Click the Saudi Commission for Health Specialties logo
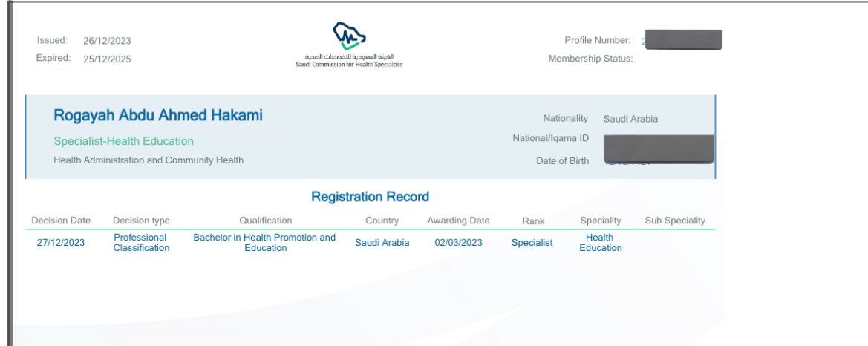868x346 pixels. tap(349, 45)
